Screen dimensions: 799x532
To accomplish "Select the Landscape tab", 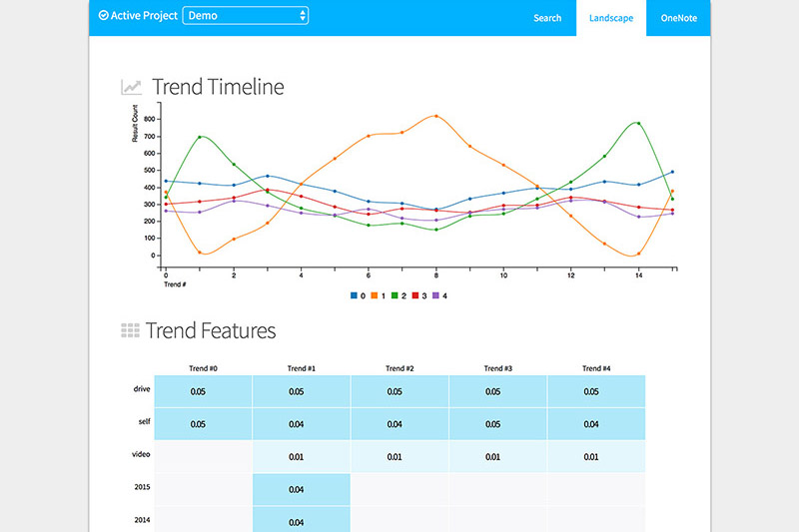I will (x=611, y=18).
